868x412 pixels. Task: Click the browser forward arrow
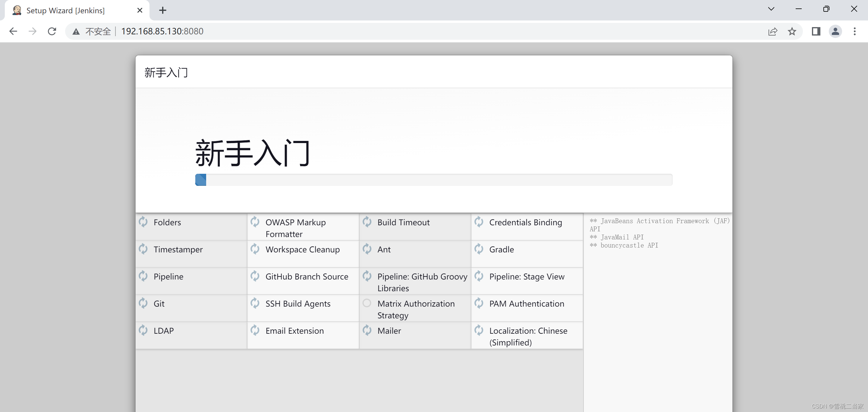(32, 31)
